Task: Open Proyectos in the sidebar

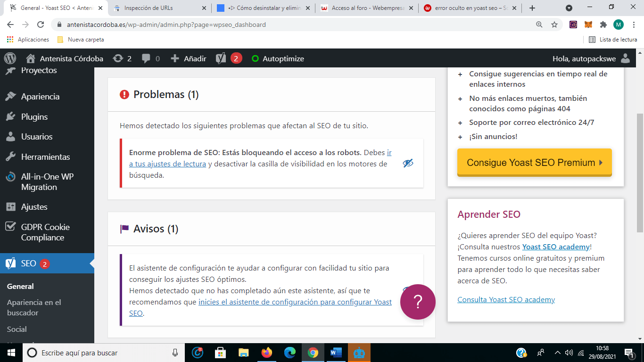Action: tap(39, 70)
